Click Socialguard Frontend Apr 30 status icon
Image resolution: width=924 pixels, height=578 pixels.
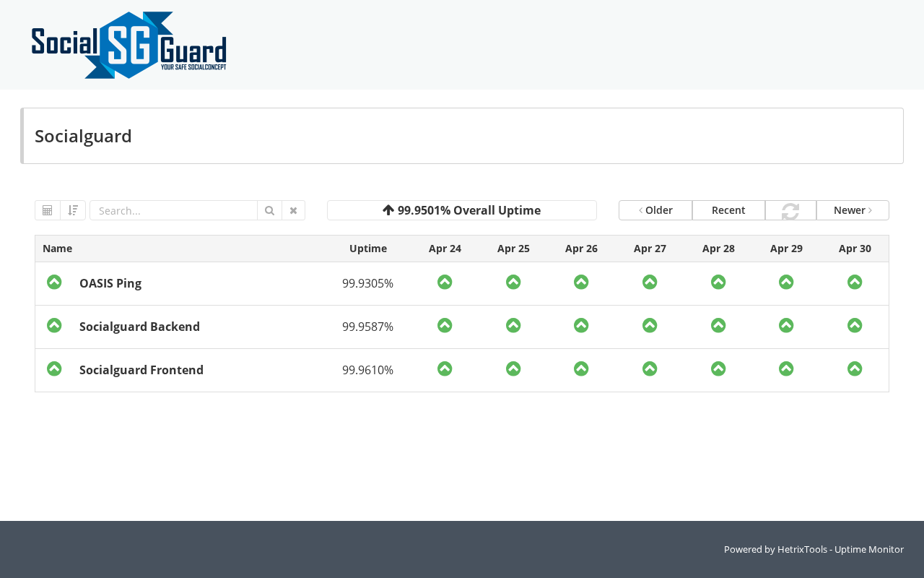click(855, 368)
